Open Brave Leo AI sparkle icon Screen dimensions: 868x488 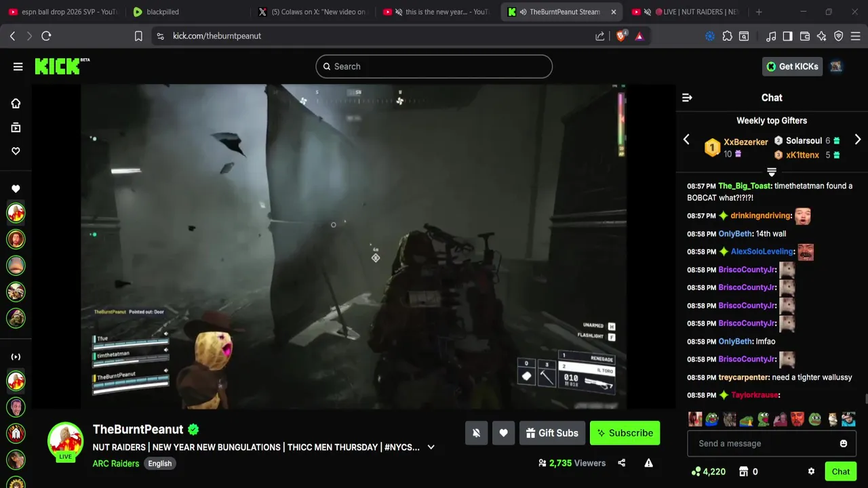pos(822,36)
